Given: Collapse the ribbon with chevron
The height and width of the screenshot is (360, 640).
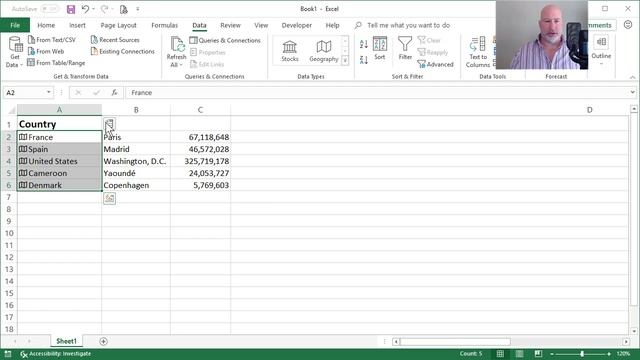Looking at the screenshot, I should point(632,77).
